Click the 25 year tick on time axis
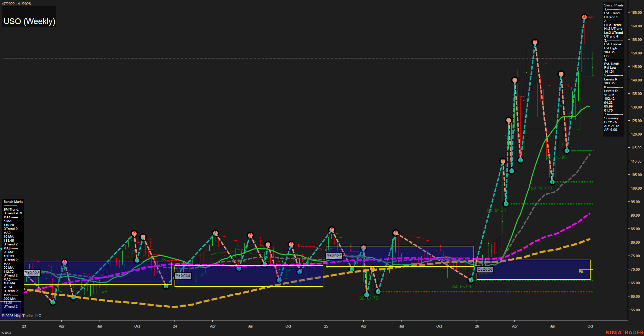 (x=326, y=326)
